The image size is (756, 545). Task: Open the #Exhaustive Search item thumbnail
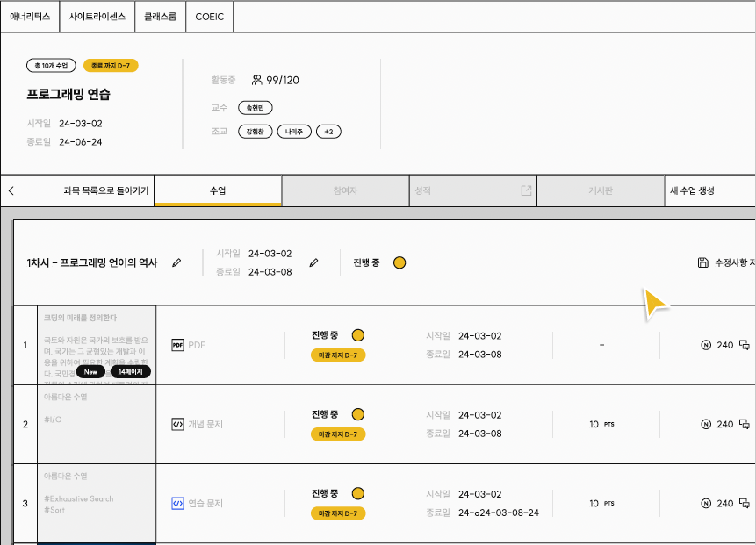(97, 503)
